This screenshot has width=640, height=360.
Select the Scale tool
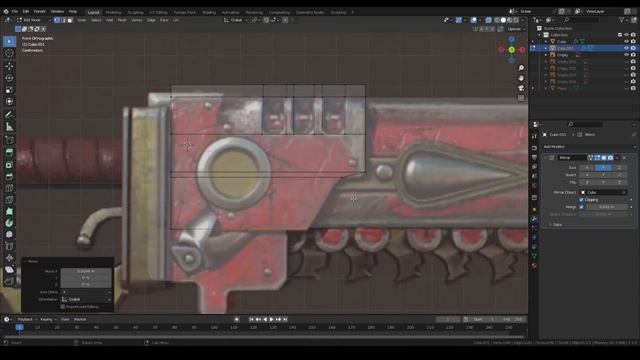[9, 90]
